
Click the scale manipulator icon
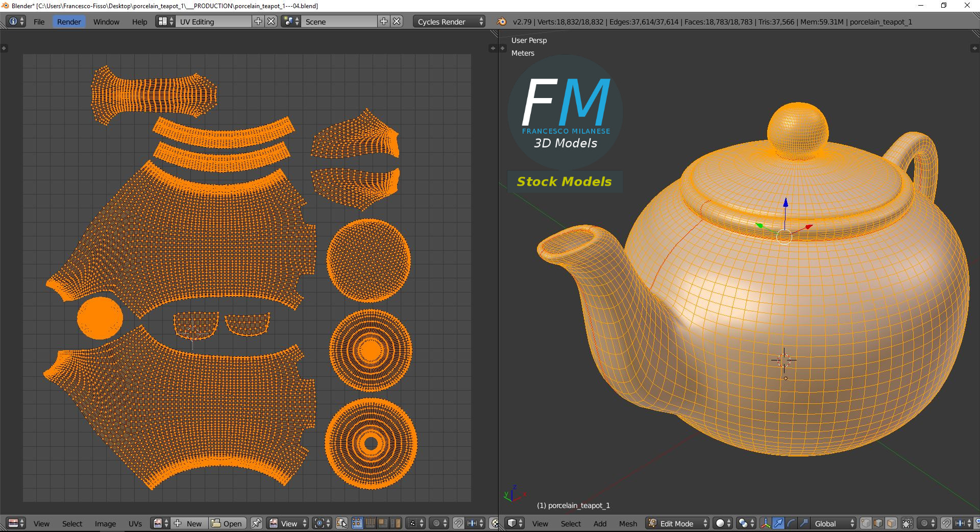[x=804, y=523]
